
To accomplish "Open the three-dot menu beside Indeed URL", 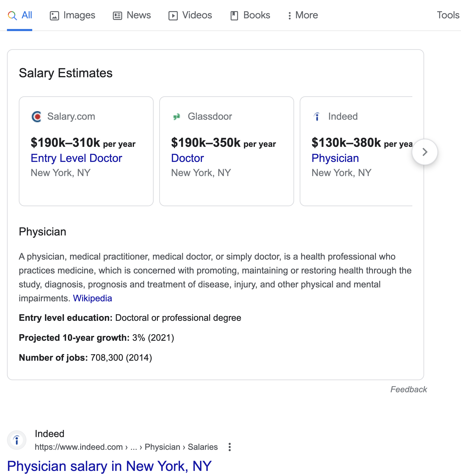I will click(229, 447).
